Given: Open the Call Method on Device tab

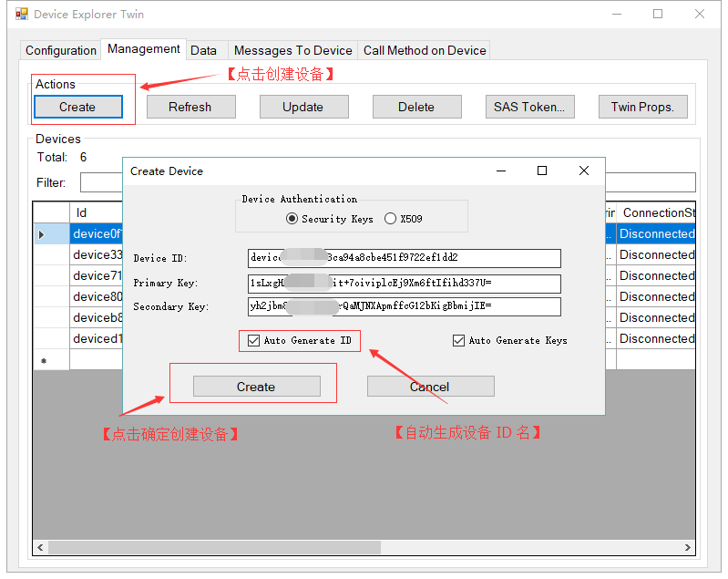Looking at the screenshot, I should [425, 50].
